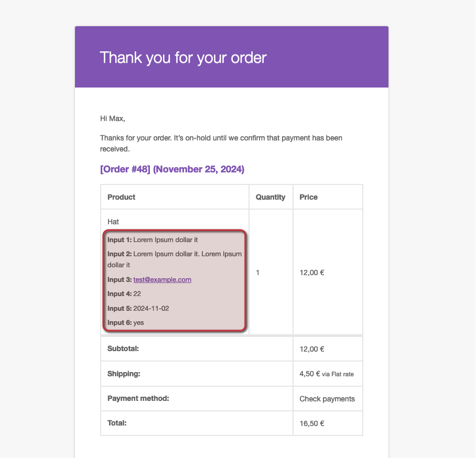Click the Order #48 heading
Viewport: 476px width, 458px height.
point(172,169)
